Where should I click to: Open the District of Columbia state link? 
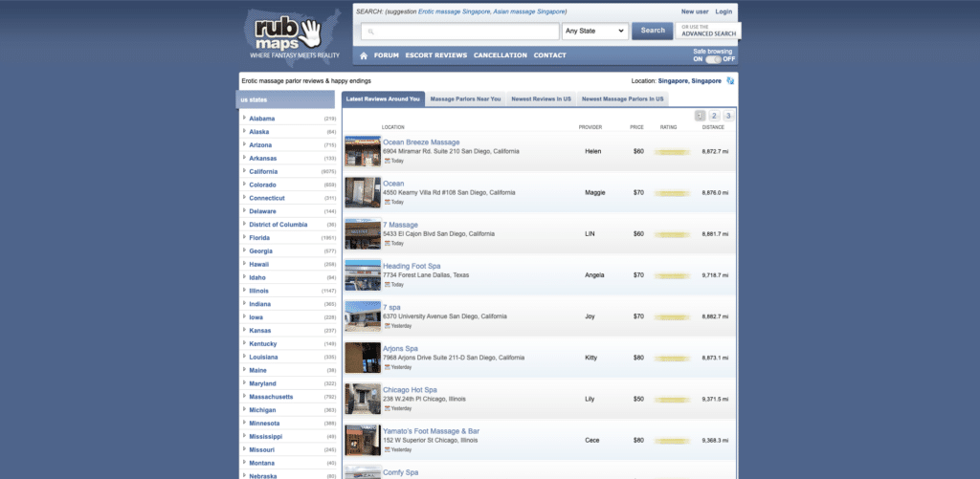278,225
